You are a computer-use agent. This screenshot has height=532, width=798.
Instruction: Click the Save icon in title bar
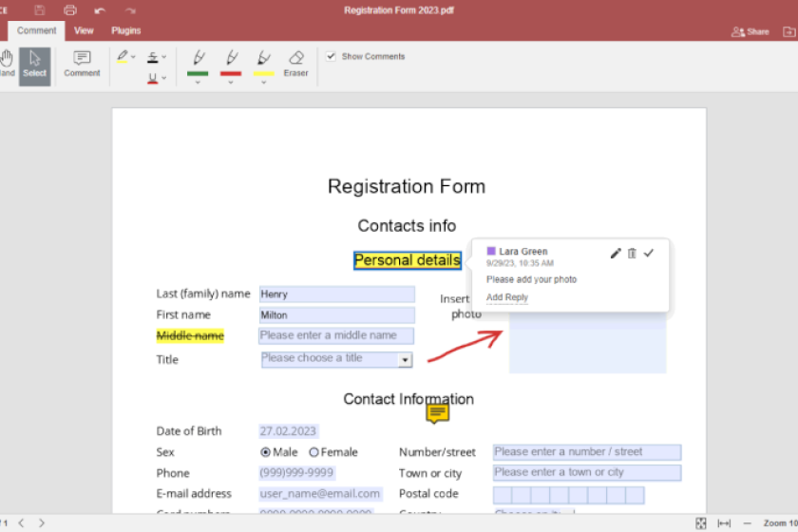pyautogui.click(x=39, y=10)
